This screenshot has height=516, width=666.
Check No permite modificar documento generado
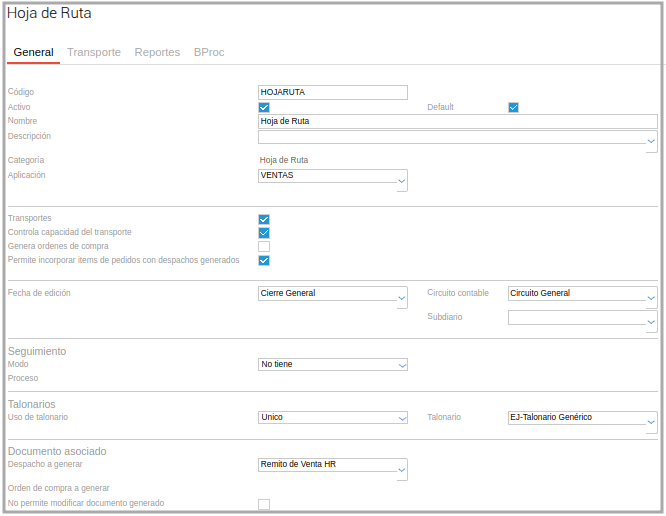264,504
